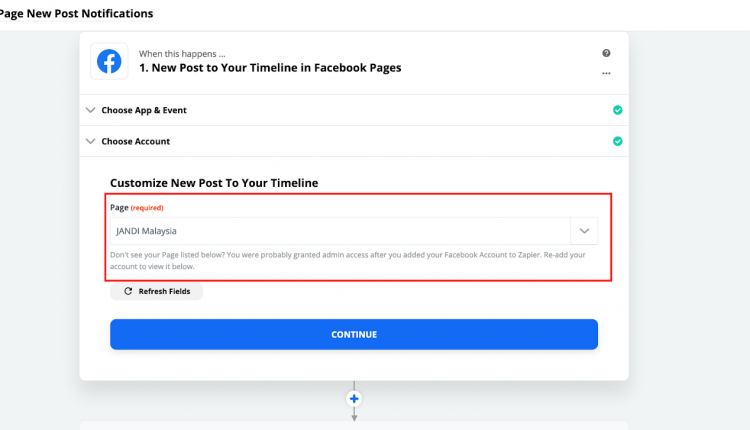The height and width of the screenshot is (430, 750).
Task: Click the blue plus add-step icon
Action: click(x=354, y=398)
